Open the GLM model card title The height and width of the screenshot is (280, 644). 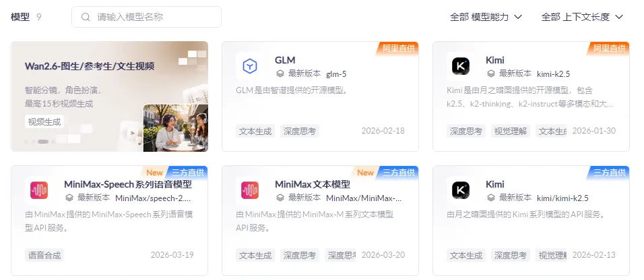point(285,60)
